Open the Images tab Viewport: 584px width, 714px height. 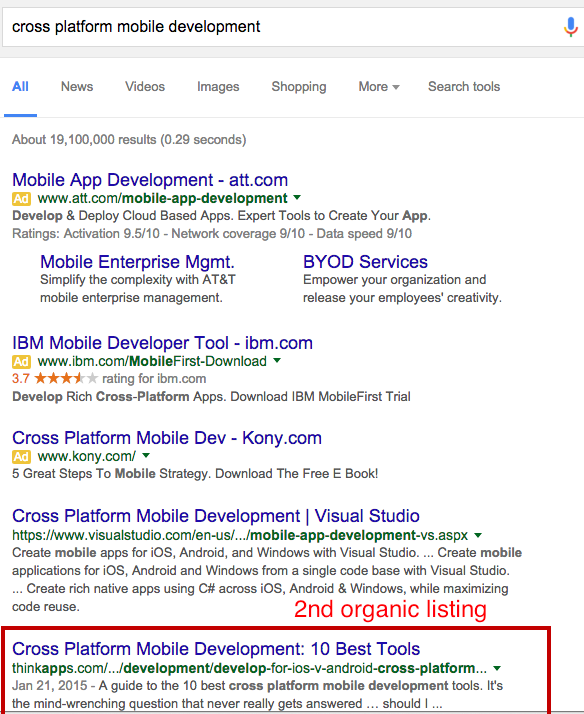[218, 87]
